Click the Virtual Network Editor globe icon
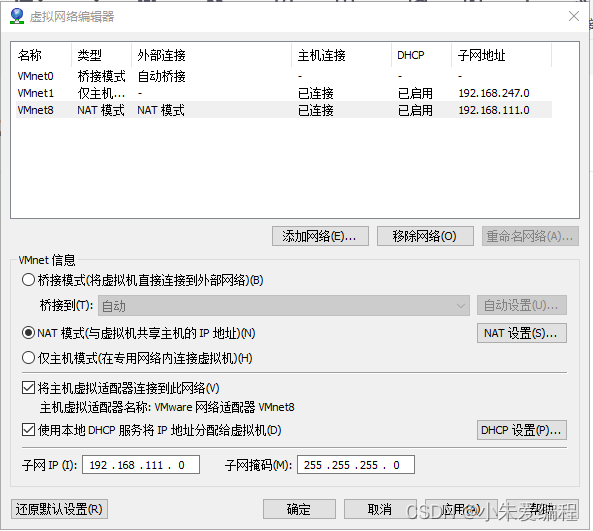Screen dimensions: 593x531 [x=17, y=16]
